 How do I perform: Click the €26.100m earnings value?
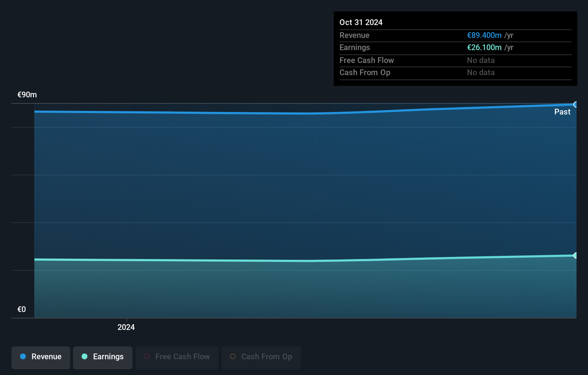(x=484, y=48)
